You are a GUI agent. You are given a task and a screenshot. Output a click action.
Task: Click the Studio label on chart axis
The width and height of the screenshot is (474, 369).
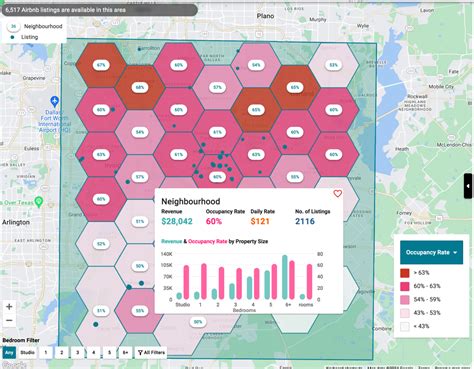[x=183, y=304]
